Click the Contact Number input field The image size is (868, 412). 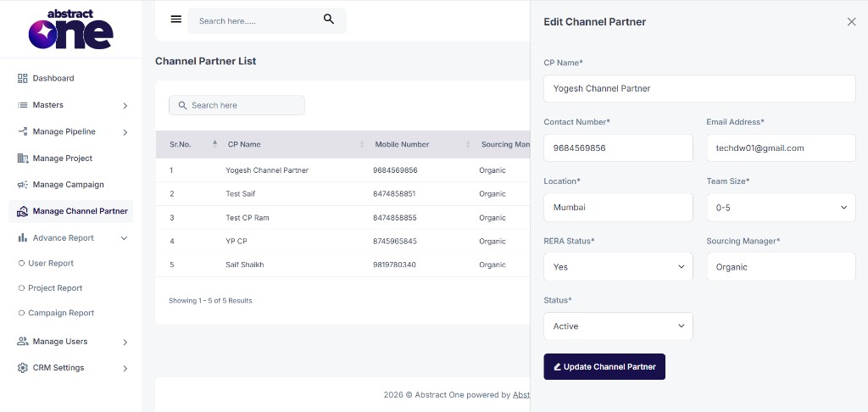click(618, 148)
